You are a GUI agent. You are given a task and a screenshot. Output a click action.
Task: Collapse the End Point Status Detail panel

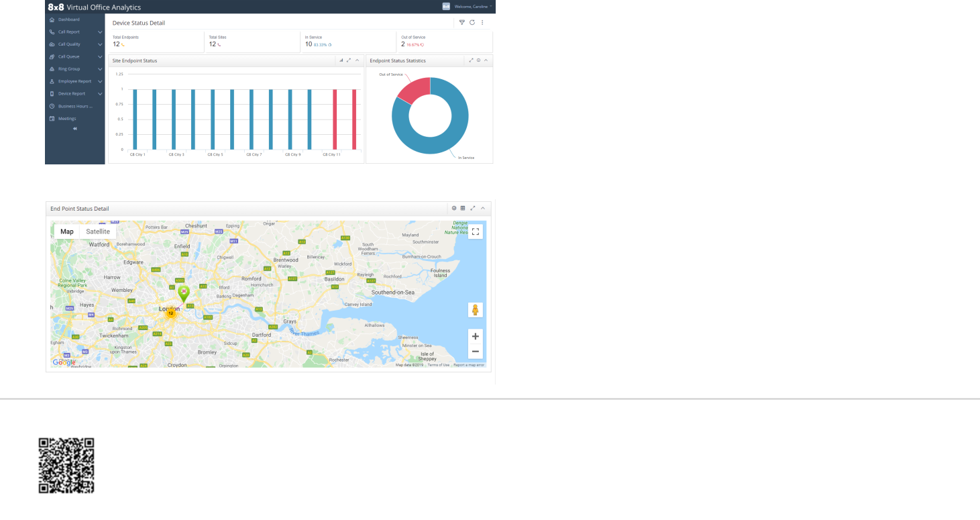pyautogui.click(x=482, y=208)
